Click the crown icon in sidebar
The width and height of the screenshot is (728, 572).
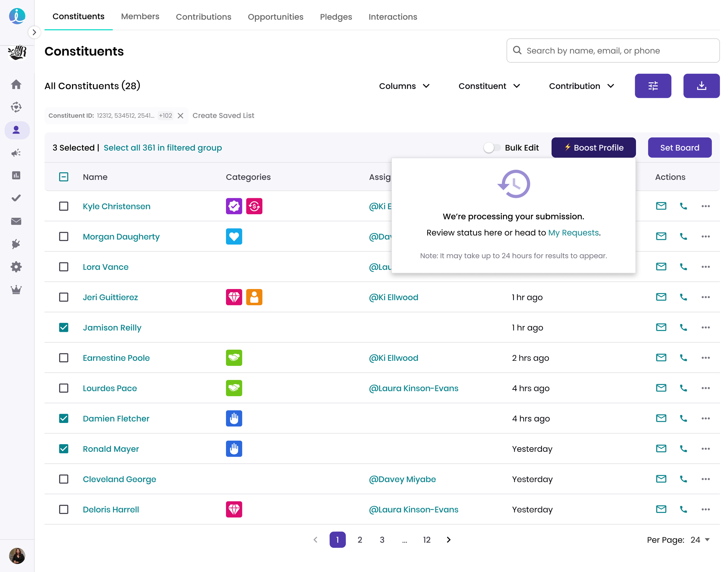[16, 290]
